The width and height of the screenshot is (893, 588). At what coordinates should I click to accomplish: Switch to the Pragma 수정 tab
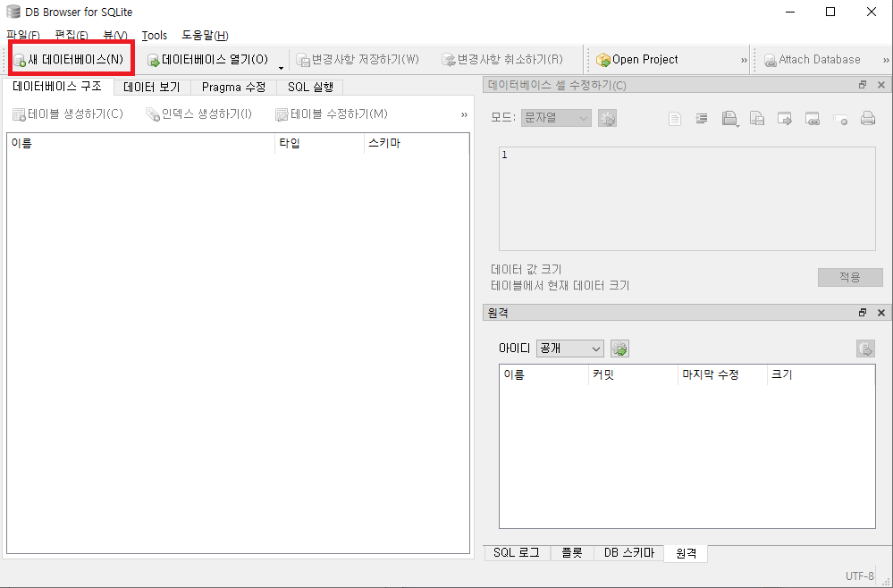[x=233, y=87]
